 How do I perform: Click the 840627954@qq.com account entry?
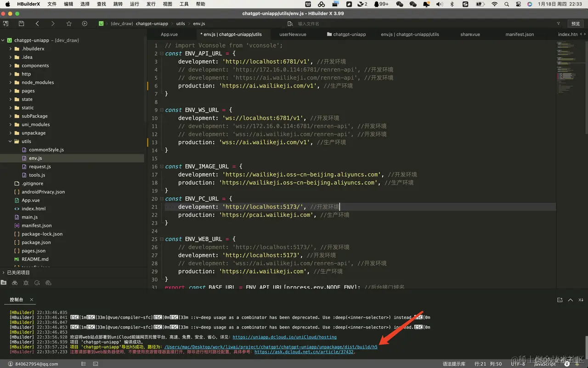[32, 364]
